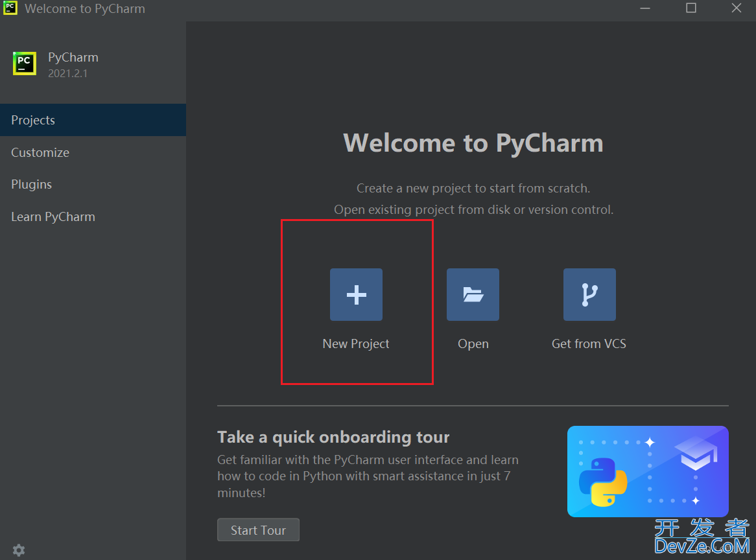Click the version text 2021.2.1
The image size is (756, 560).
tap(68, 73)
